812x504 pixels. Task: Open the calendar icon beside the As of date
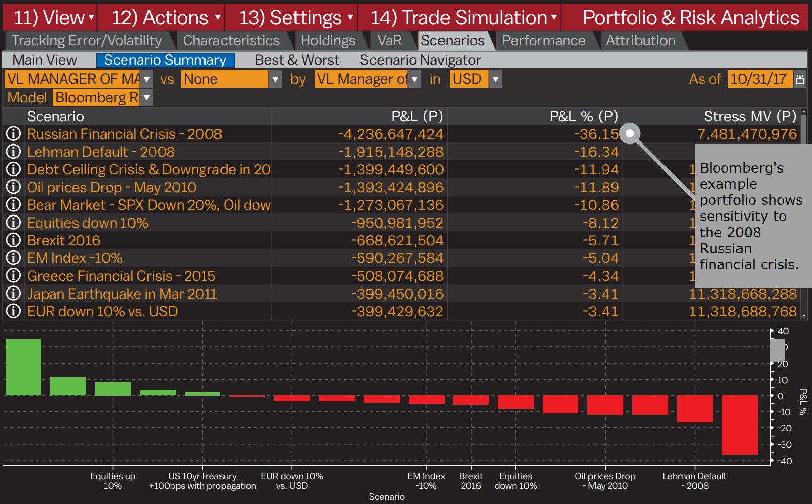(x=799, y=79)
